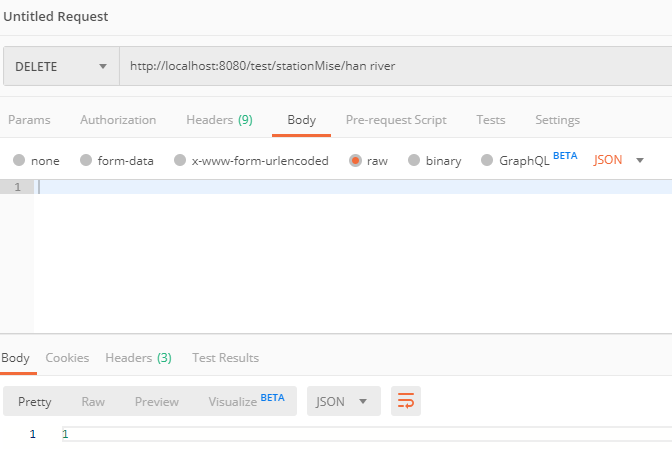
Task: Click the request URL input field
Action: (x=396, y=66)
